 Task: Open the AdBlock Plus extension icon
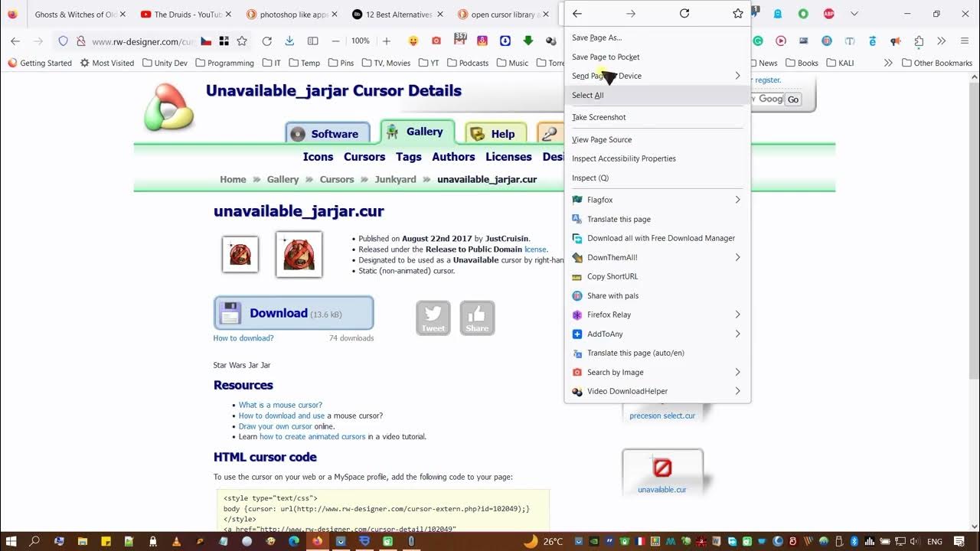tap(829, 14)
